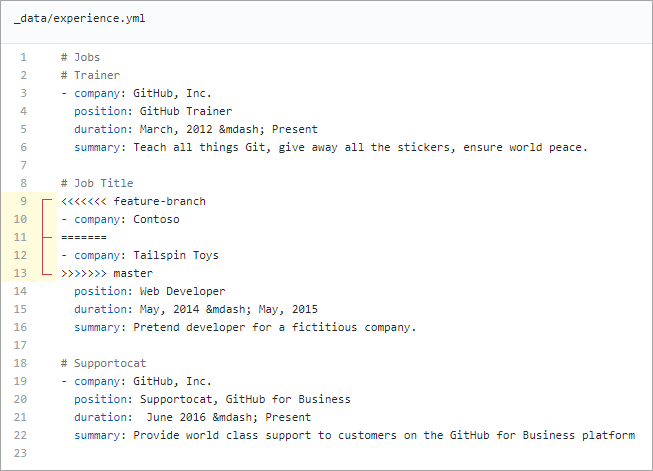Click the 'position: Supportocat, GitHub for Business' line

point(211,399)
